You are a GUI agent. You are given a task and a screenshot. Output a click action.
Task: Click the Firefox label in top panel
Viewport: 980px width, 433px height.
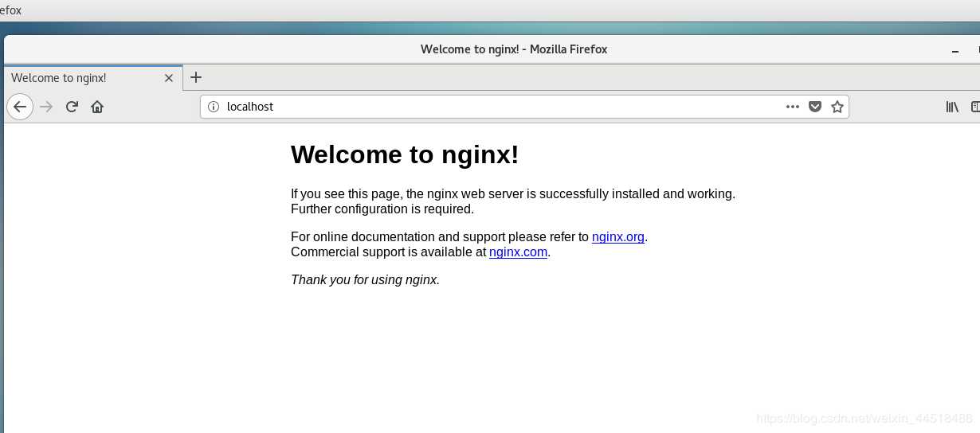[x=10, y=10]
